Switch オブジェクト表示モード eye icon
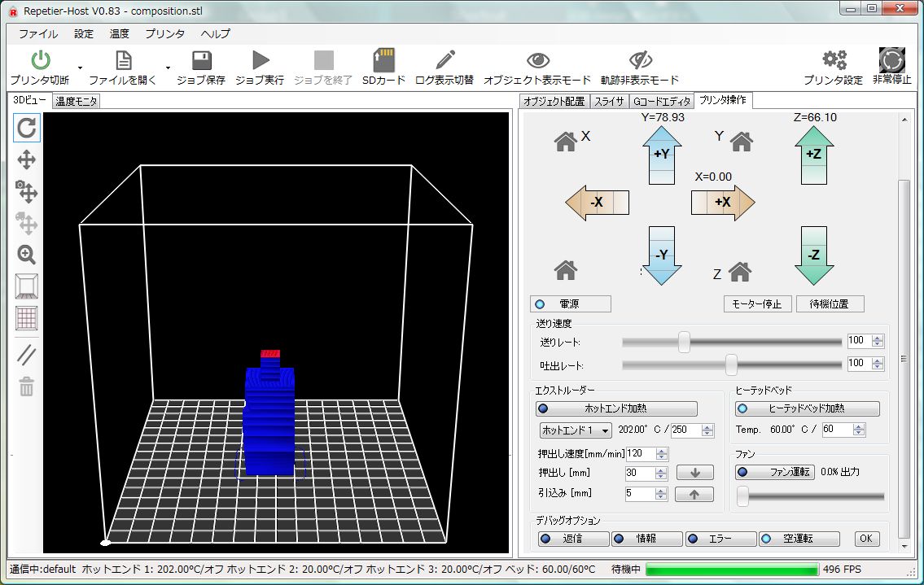Viewport: 924px width, 585px height. pos(537,60)
